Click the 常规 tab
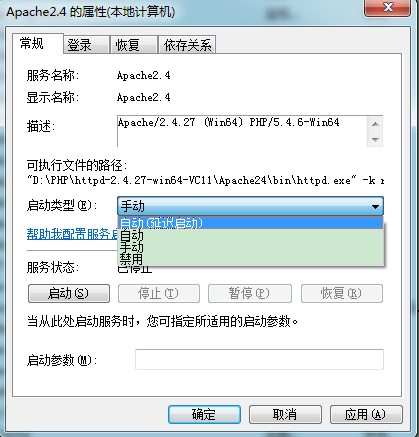The height and width of the screenshot is (437, 419). coord(37,43)
